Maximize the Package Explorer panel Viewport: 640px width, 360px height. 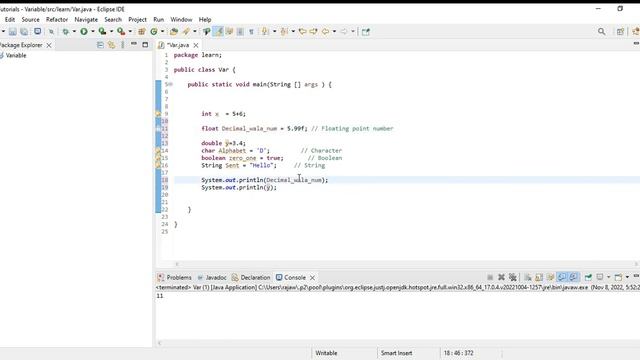(145, 44)
